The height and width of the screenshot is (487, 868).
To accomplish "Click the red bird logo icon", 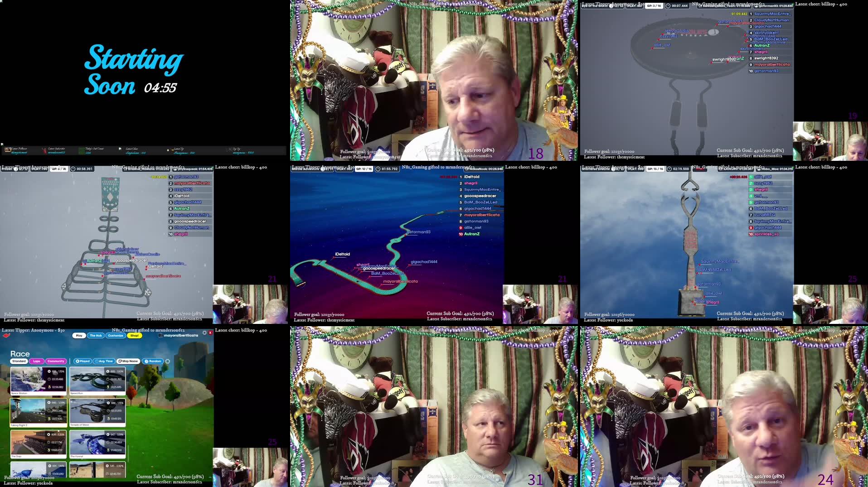I will [x=6, y=336].
